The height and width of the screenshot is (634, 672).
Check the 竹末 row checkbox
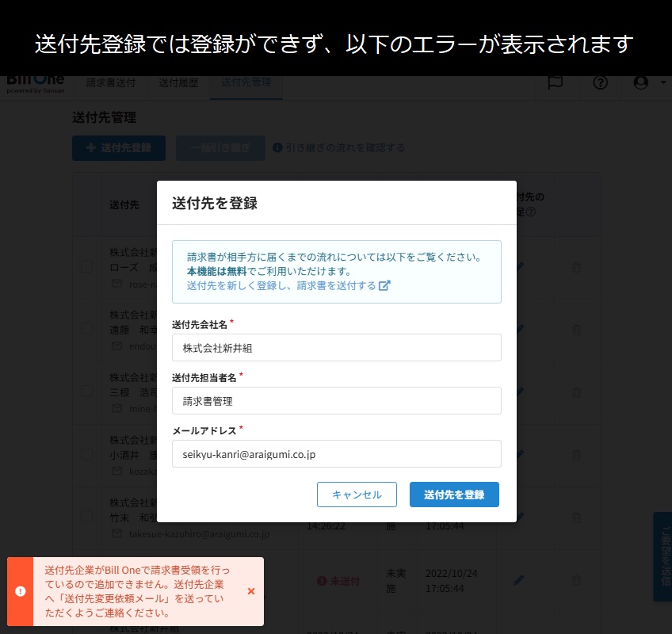click(87, 517)
